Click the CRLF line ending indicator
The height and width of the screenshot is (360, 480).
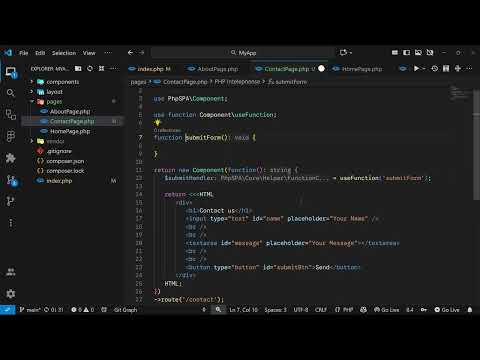click(321, 310)
